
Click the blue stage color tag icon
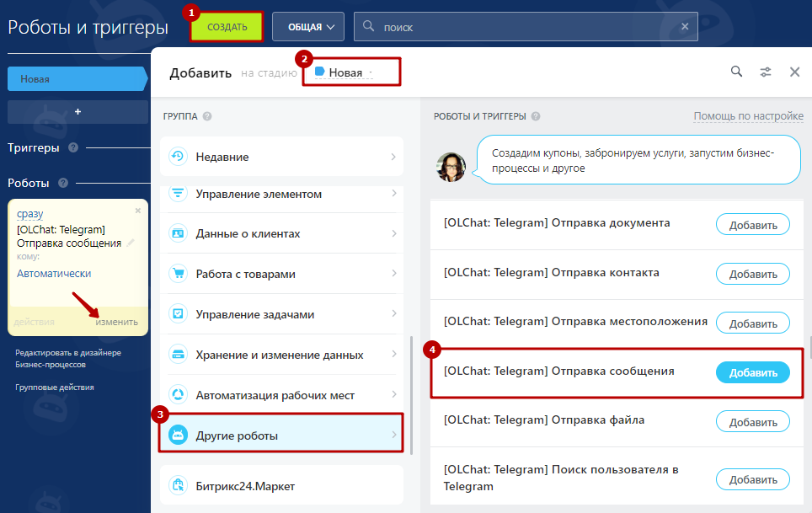pyautogui.click(x=319, y=72)
